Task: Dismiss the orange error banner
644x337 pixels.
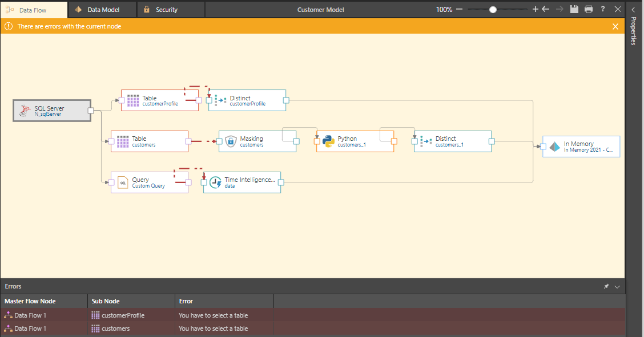Action: (615, 26)
